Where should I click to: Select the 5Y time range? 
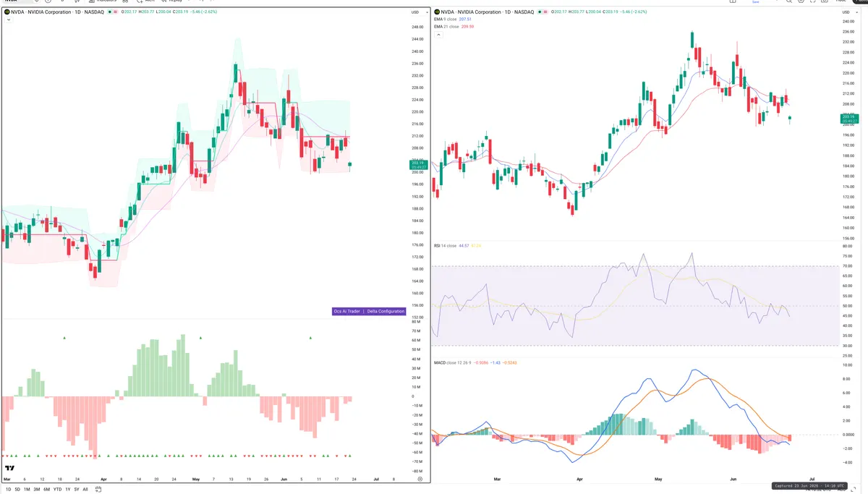pos(77,489)
